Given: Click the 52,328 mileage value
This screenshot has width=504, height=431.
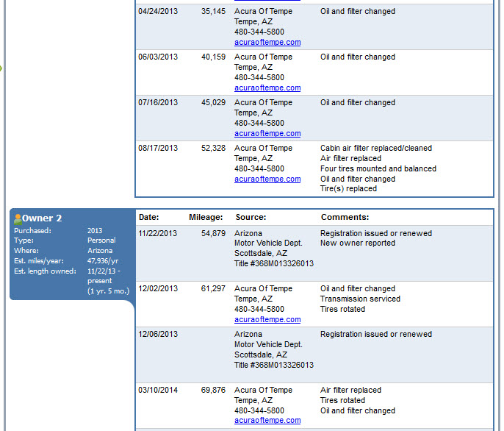Looking at the screenshot, I should (x=213, y=149).
